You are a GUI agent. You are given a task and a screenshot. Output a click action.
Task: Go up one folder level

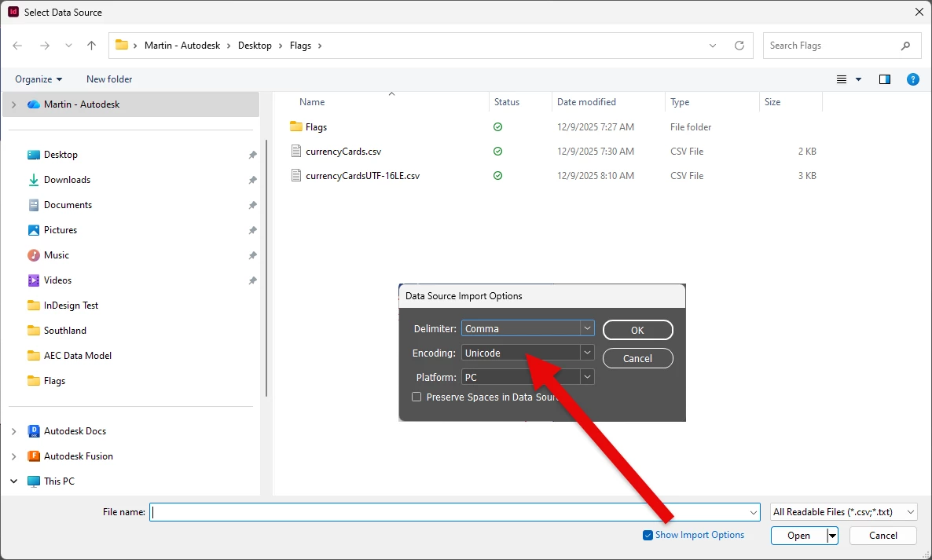91,46
